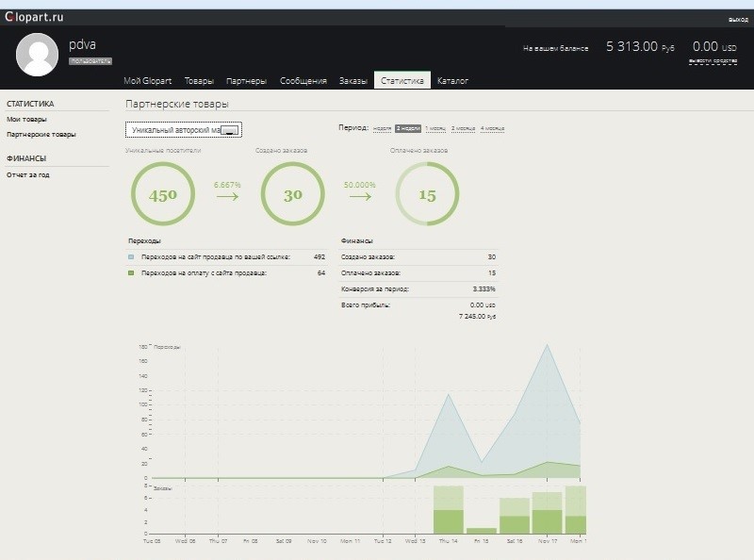Go to the Каталог menu item
This screenshot has width=754, height=560.
point(452,81)
